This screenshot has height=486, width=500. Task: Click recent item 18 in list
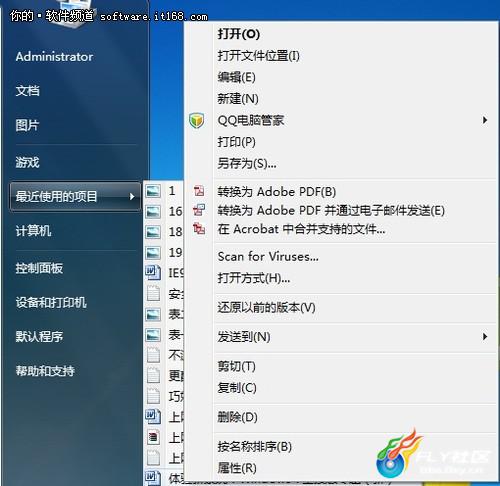pyautogui.click(x=175, y=232)
